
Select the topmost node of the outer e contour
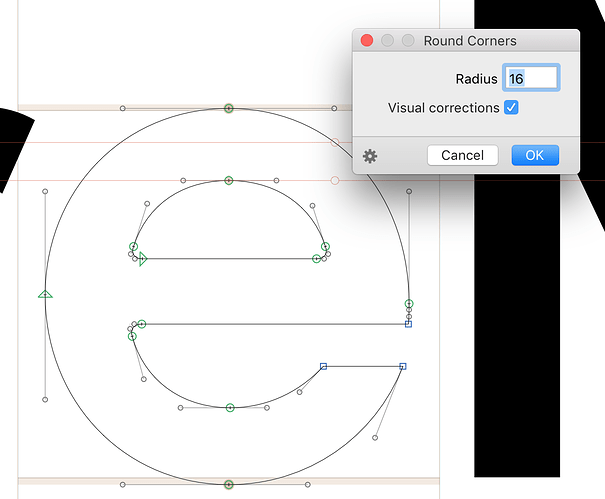click(x=229, y=108)
